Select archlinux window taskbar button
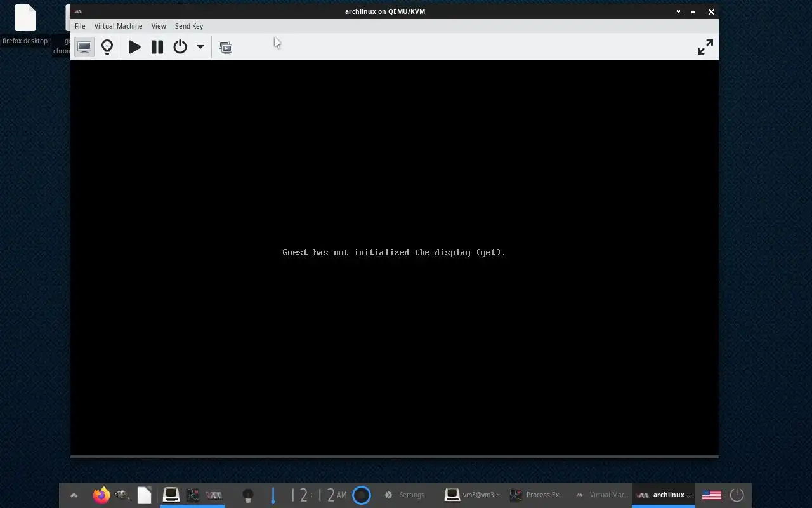The height and width of the screenshot is (508, 812). tap(664, 495)
